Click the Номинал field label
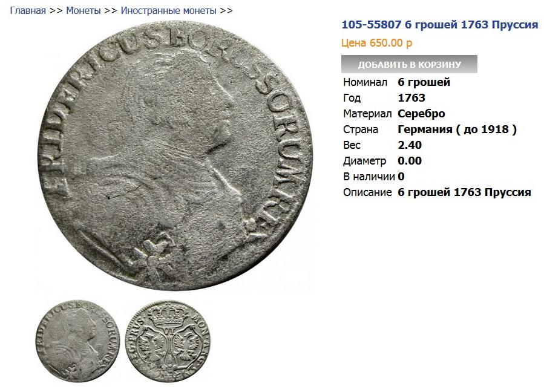This screenshot has height=392, width=544. tap(365, 82)
